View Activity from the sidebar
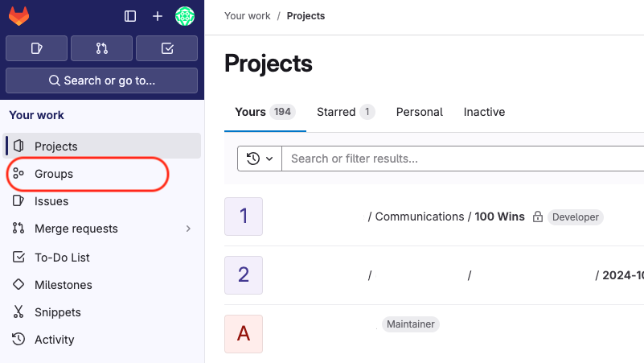Image resolution: width=644 pixels, height=363 pixels. [54, 340]
